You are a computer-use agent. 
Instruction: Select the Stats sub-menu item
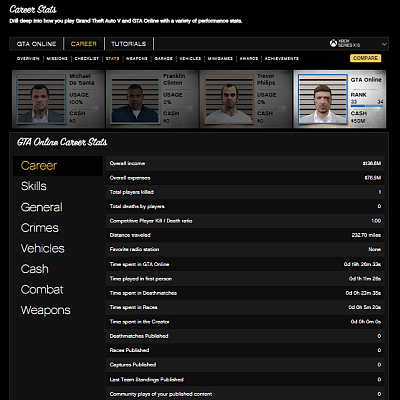(112, 58)
